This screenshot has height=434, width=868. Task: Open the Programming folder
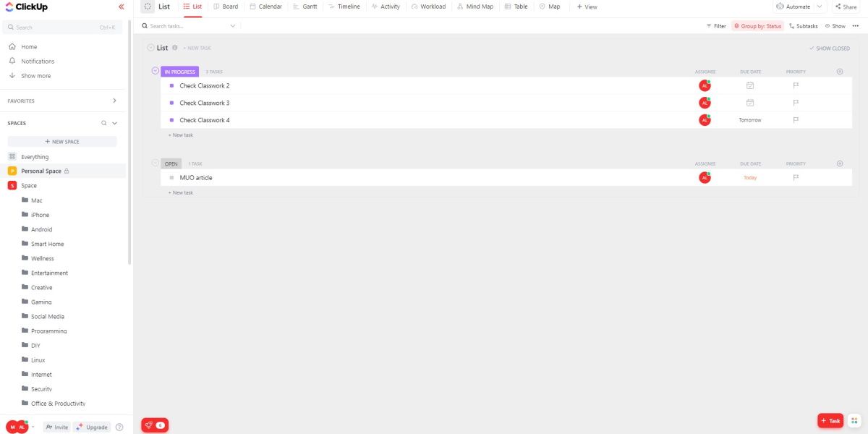[44, 331]
